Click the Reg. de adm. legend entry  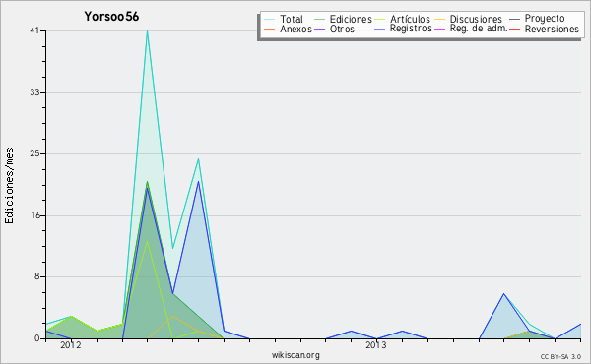pyautogui.click(x=479, y=29)
